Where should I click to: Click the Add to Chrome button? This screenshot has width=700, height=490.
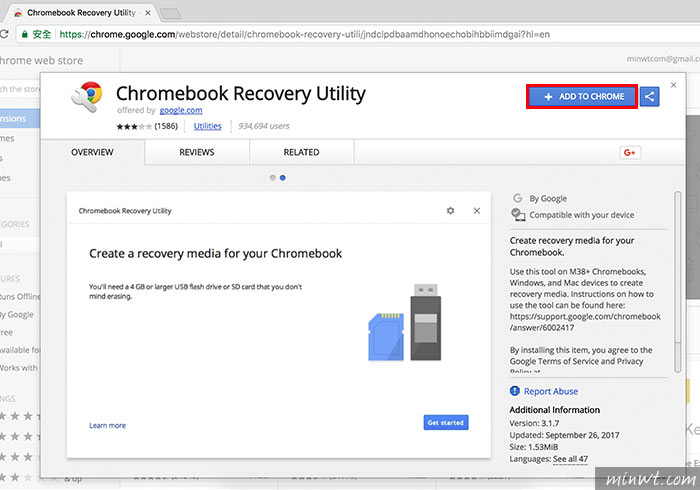pyautogui.click(x=582, y=96)
